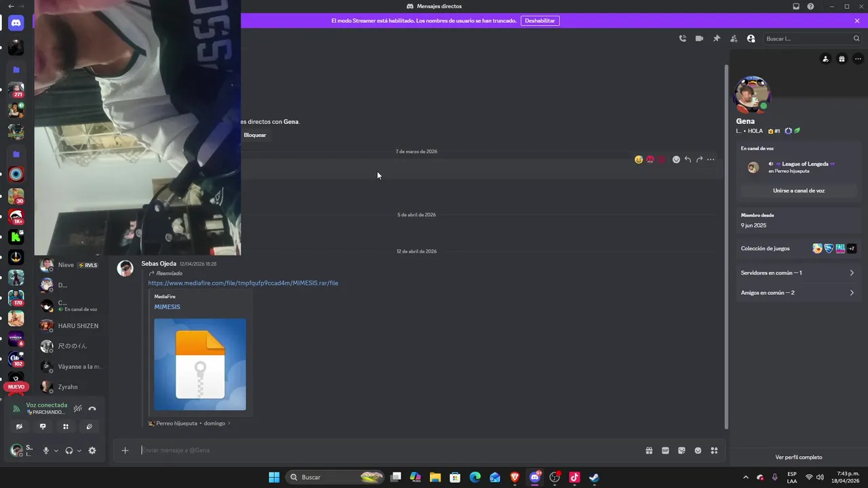Open Steam from the taskbar

click(594, 477)
